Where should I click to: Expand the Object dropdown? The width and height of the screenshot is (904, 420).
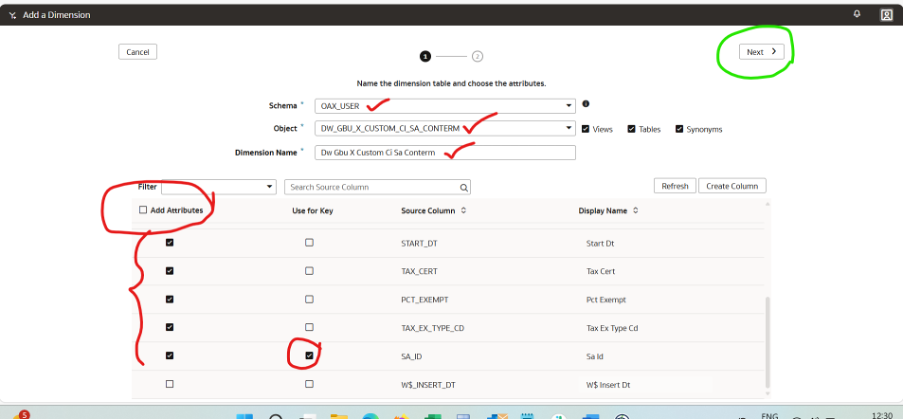click(568, 129)
